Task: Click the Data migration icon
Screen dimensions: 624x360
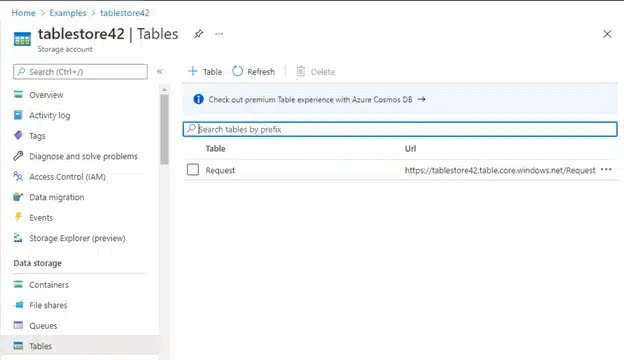Action: [18, 197]
